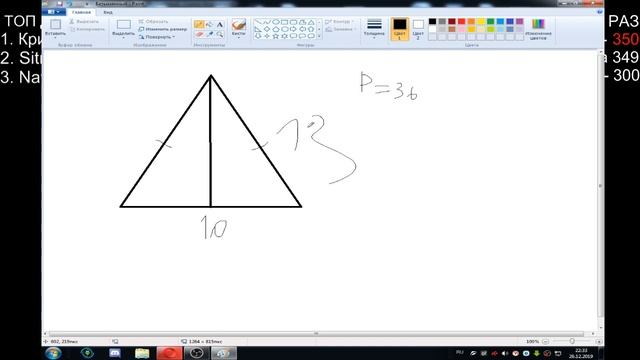
Task: Expand the shapes gallery more arrow
Action: point(319,36)
